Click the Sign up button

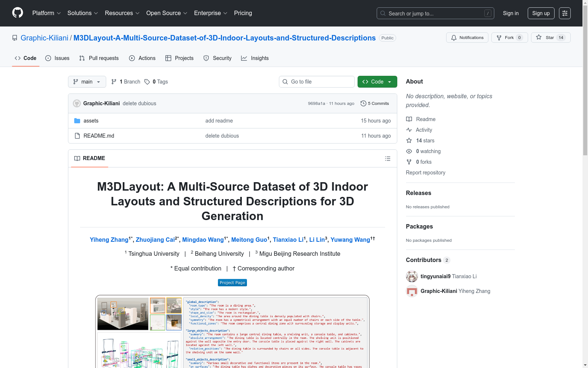tap(541, 13)
